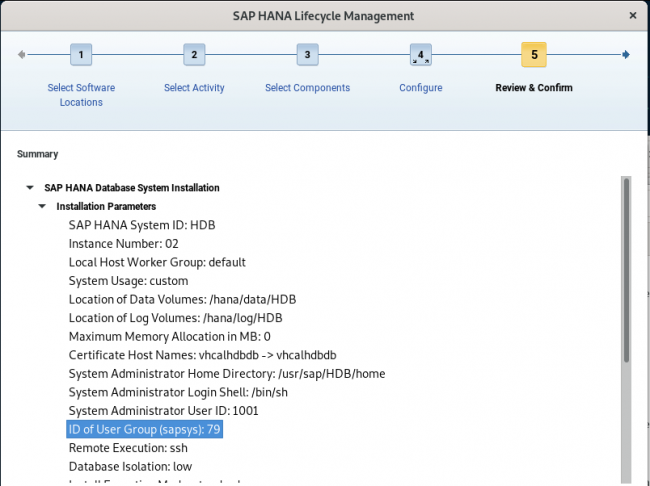
Task: Open the Select Software Locations step link
Action: point(81,95)
